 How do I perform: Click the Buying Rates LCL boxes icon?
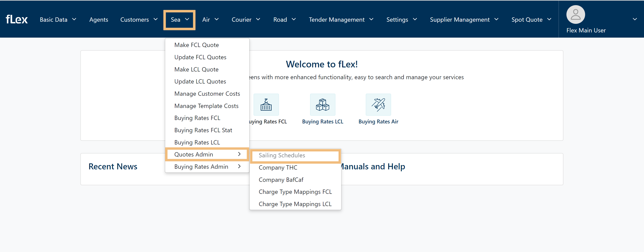coord(322,104)
